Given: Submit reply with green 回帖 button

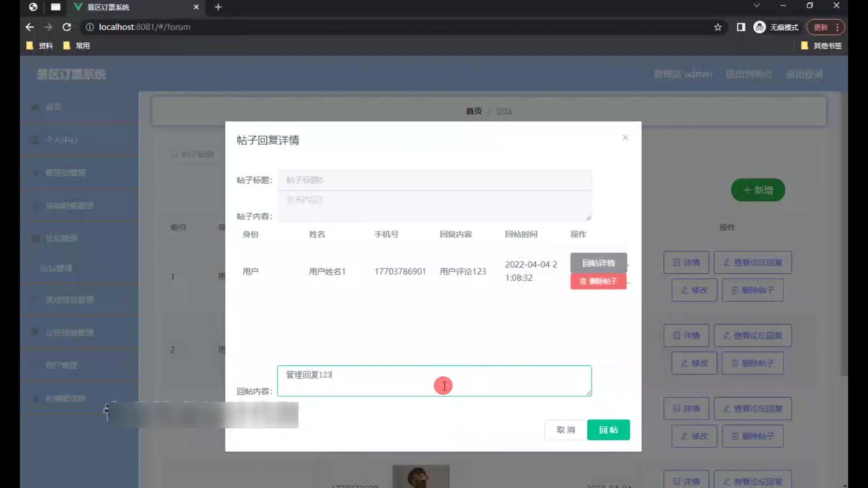Looking at the screenshot, I should [x=608, y=430].
